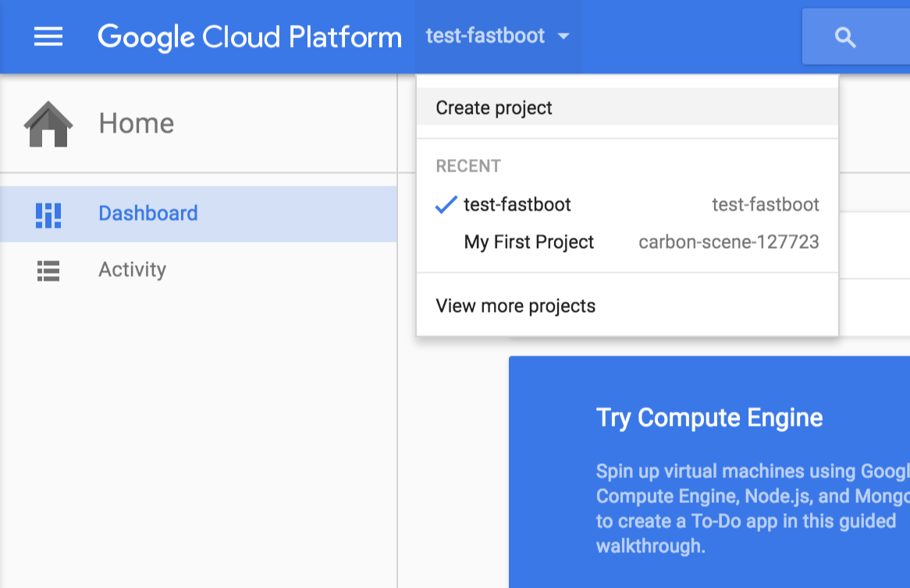Screen dimensions: 910x588
Task: Switch to the Dashboard sidebar item
Action: 148,213
